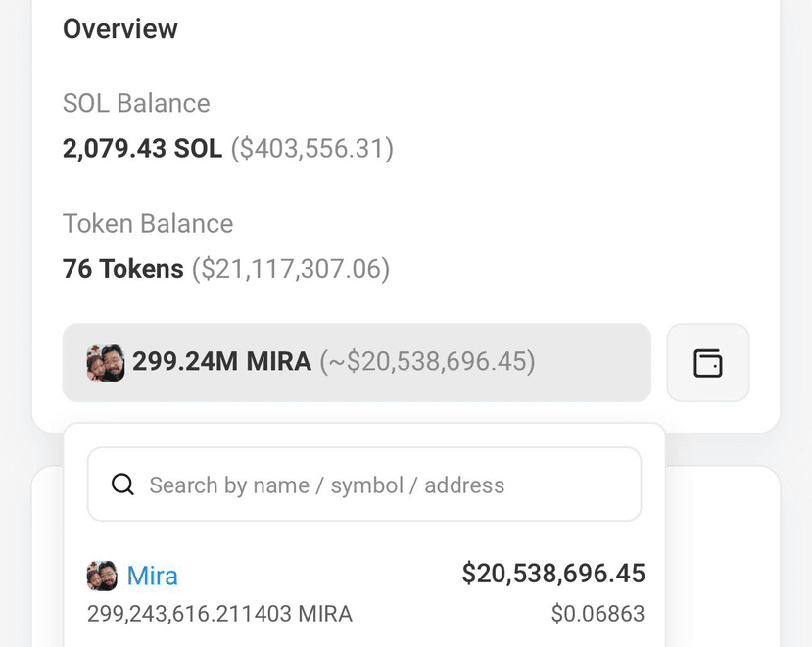The width and height of the screenshot is (812, 647).
Task: Click the ~$20,538,696.45 estimate in the selector
Action: (x=428, y=363)
